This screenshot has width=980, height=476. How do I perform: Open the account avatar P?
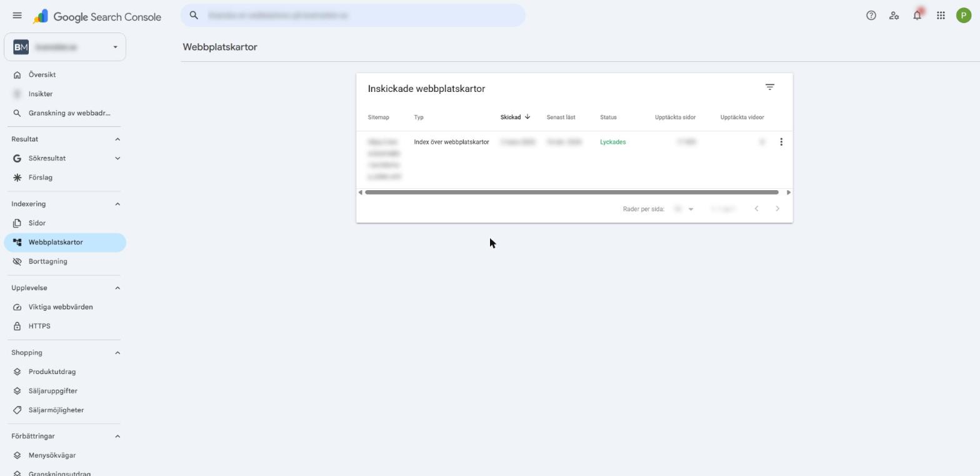(963, 16)
